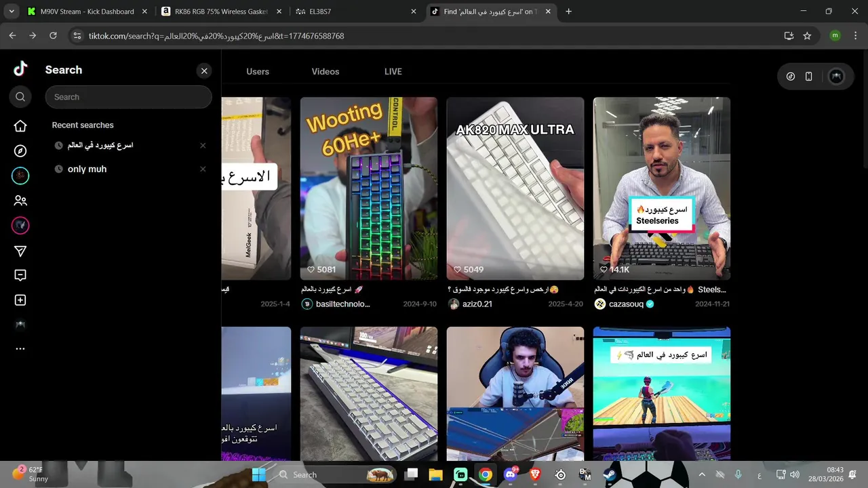
Task: Go to TikTok Home (For You) feed
Action: point(20,126)
